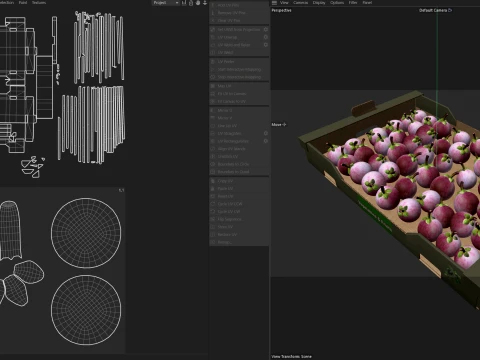Open the Project dropdown
This screenshot has width=480, height=360.
166,3
